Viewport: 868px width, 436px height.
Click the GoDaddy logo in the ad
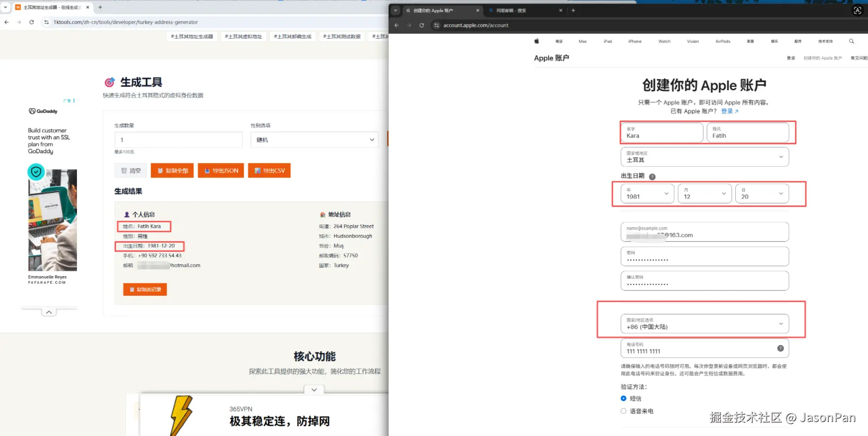pyautogui.click(x=43, y=111)
